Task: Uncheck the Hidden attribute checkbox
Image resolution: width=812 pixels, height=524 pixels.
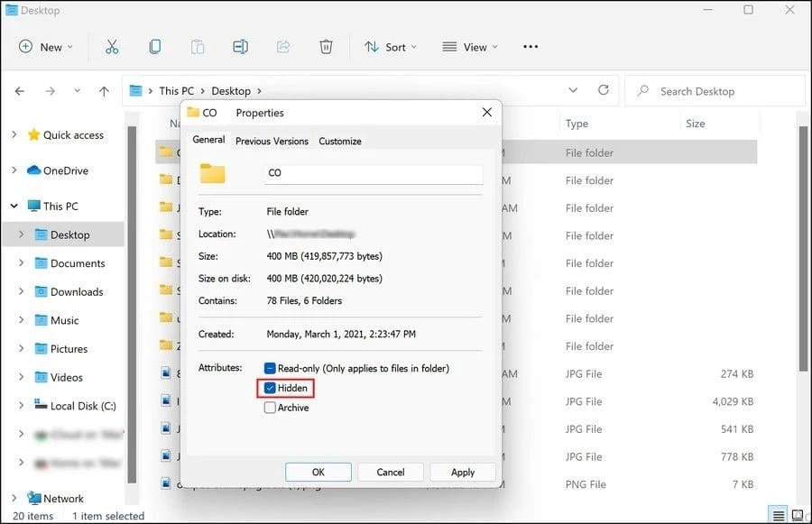Action: 270,388
